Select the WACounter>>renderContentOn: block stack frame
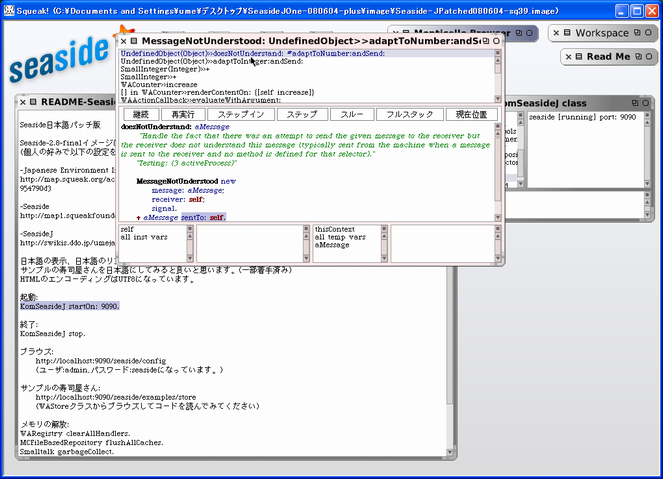The width and height of the screenshot is (663, 479). point(307,92)
